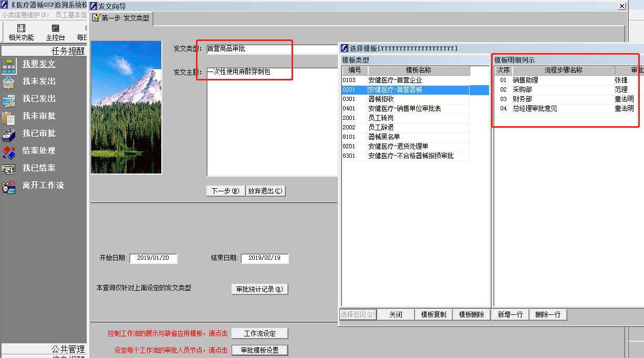This screenshot has width=644, height=358.
Task: Focus the 发文类型 input field
Action: (272, 49)
